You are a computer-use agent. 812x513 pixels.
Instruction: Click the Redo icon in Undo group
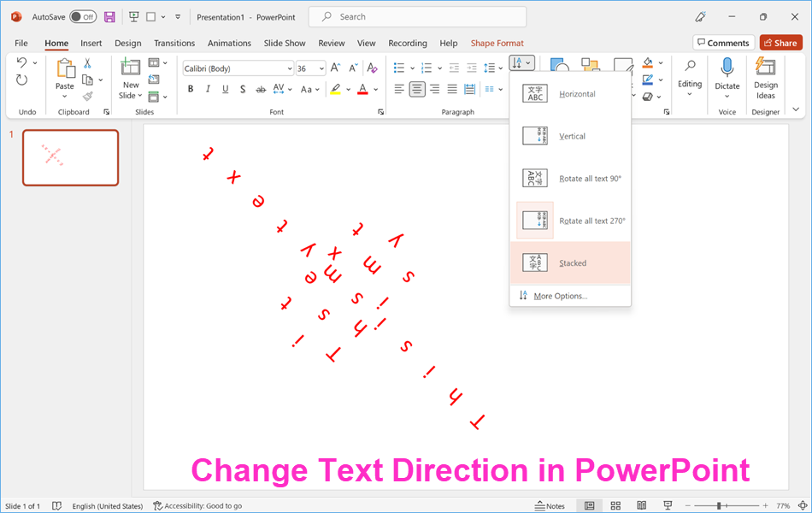(22, 80)
